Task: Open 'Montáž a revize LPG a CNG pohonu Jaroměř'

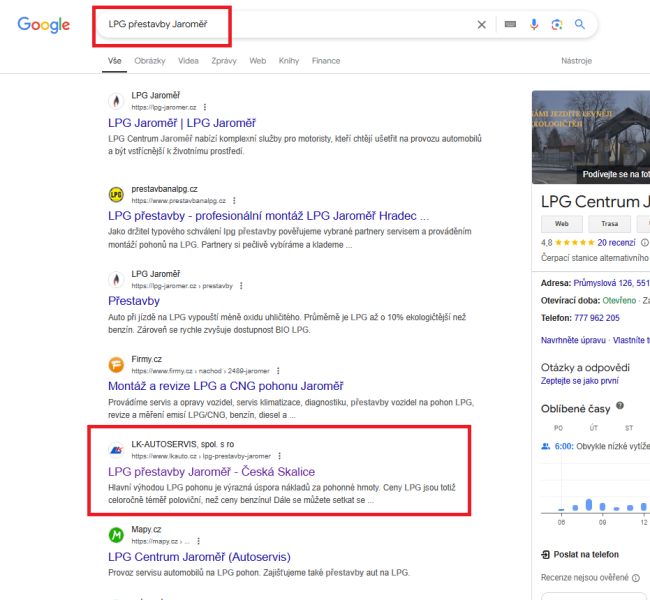Action: tap(226, 386)
